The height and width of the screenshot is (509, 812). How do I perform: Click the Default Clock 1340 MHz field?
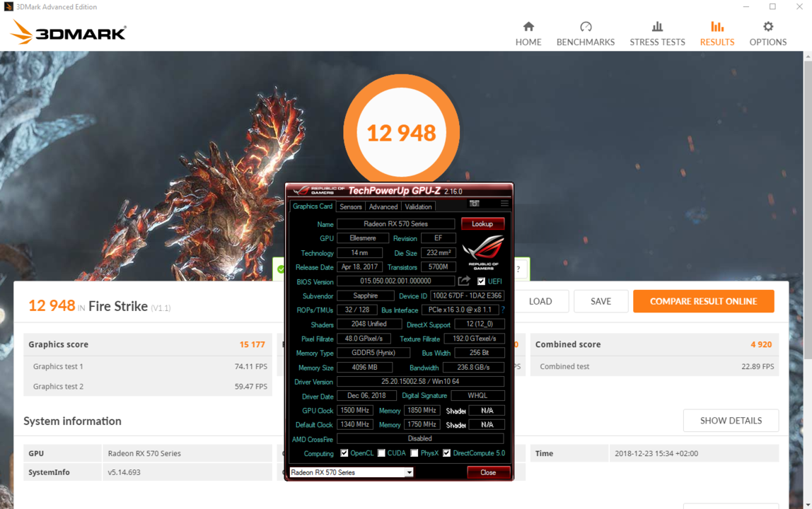pyautogui.click(x=355, y=424)
